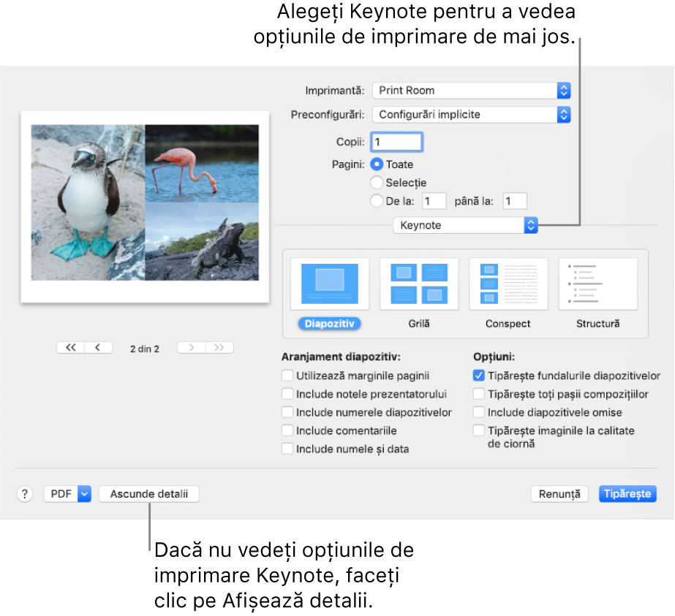Go to the next page in the preview
This screenshot has height=616, width=675.
tap(190, 347)
